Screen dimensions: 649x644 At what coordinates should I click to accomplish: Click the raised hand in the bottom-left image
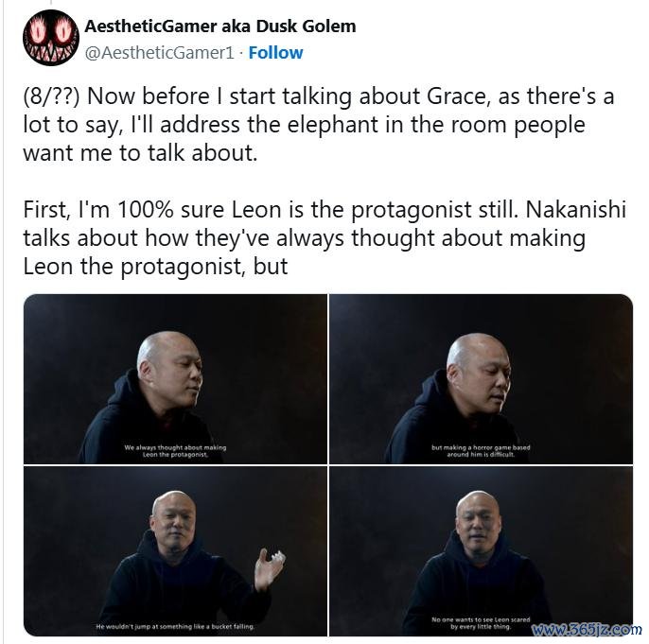click(269, 568)
